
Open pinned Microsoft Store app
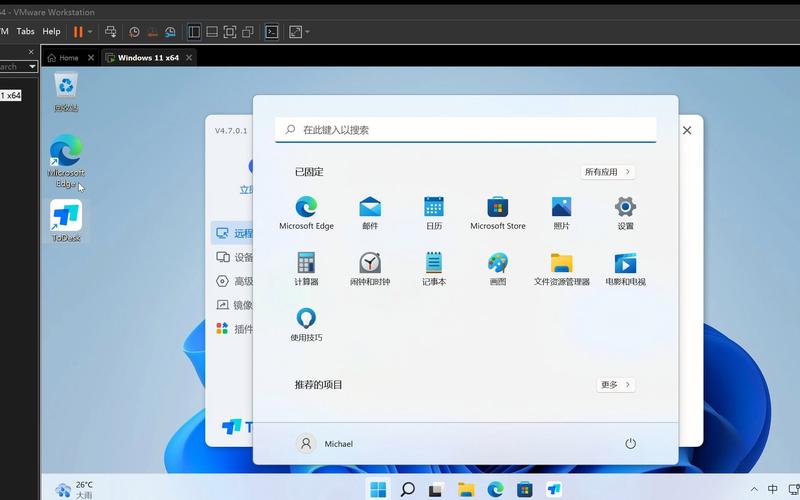(x=497, y=213)
